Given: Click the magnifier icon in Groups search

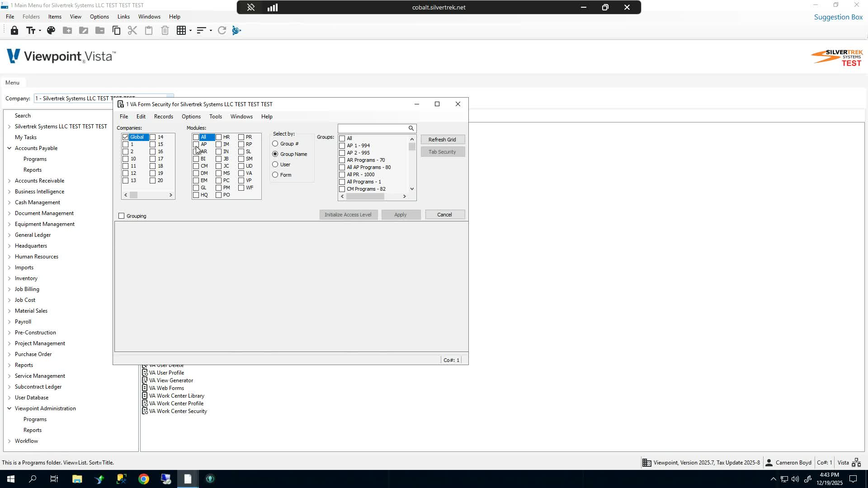Looking at the screenshot, I should pyautogui.click(x=411, y=128).
